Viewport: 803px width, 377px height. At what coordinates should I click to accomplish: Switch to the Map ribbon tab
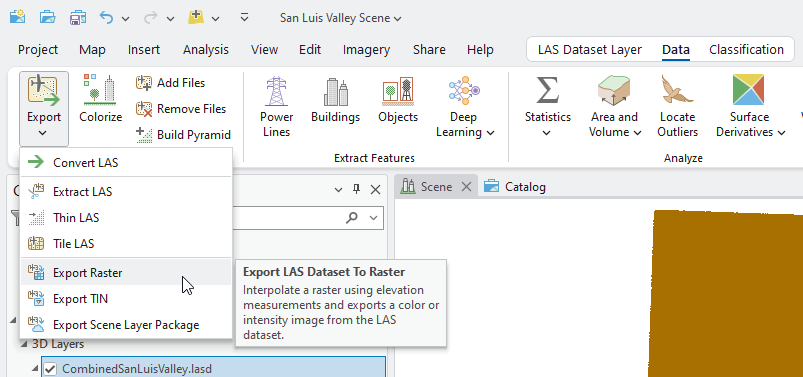point(92,50)
